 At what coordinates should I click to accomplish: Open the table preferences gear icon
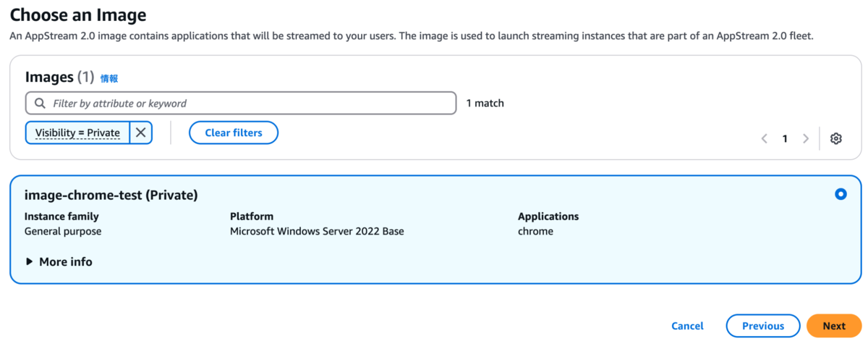click(836, 138)
